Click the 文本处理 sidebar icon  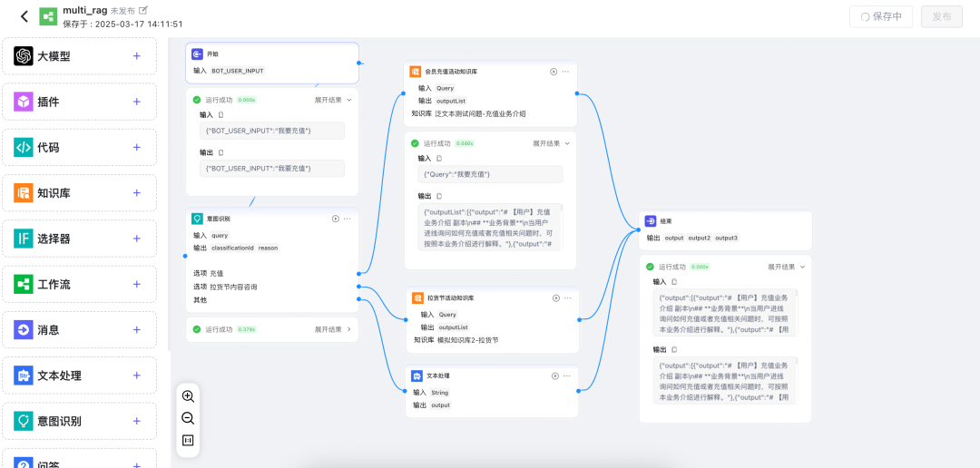click(24, 375)
